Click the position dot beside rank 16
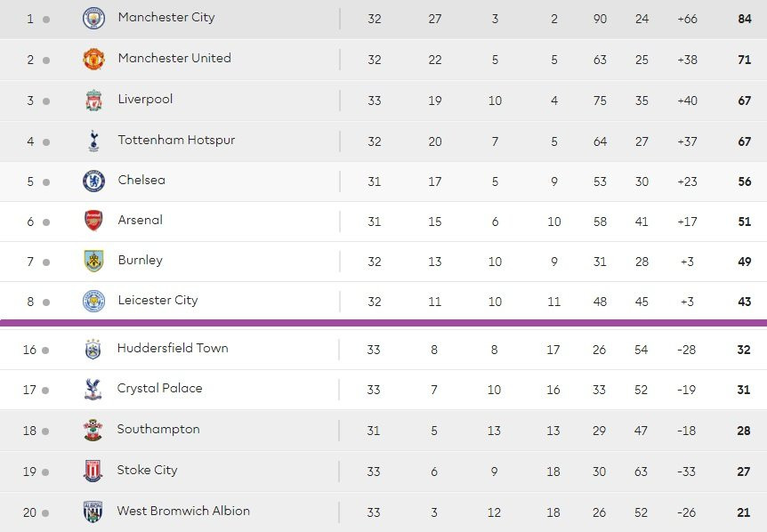Screen dimensions: 767x532 (x=46, y=351)
